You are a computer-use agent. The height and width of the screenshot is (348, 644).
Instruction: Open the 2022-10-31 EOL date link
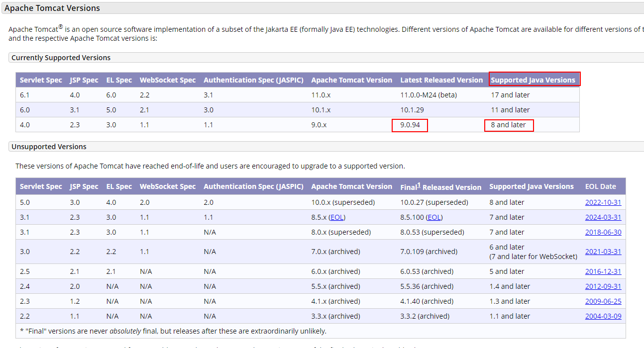[603, 202]
